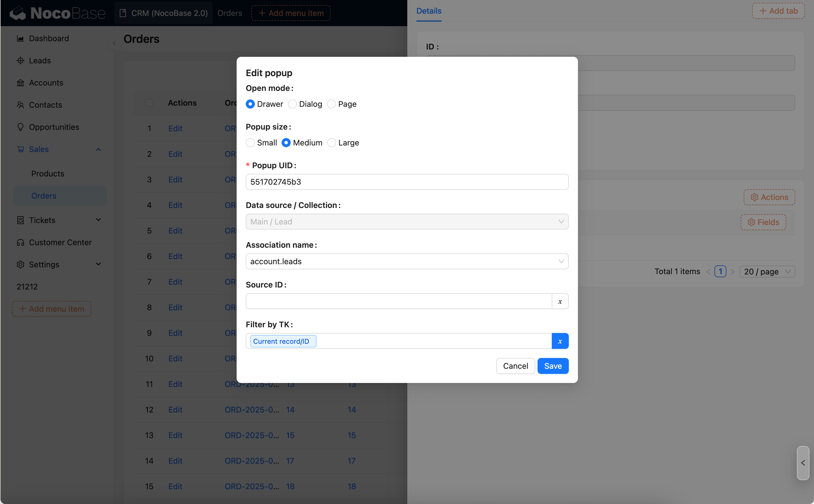Select the Details tab
The image size is (814, 504).
(x=428, y=11)
